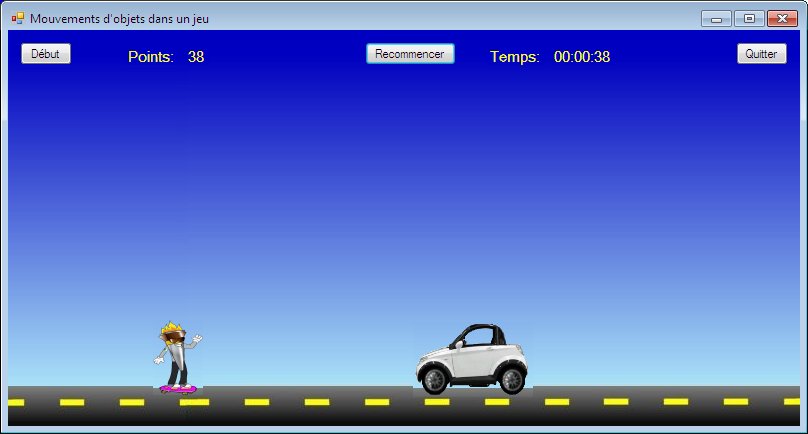The height and width of the screenshot is (434, 808).
Task: Click the skateboarder character
Action: [x=178, y=358]
